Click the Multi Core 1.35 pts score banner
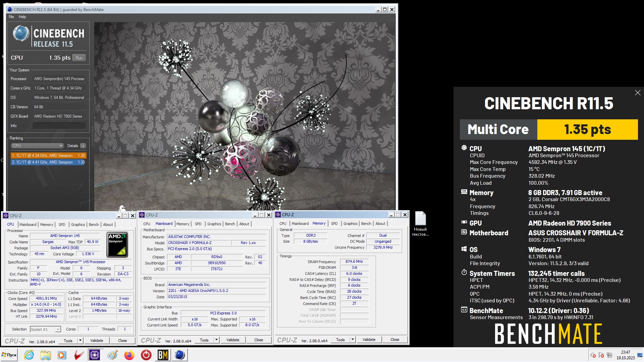Image resolution: width=644 pixels, height=362 pixels. pyautogui.click(x=549, y=129)
